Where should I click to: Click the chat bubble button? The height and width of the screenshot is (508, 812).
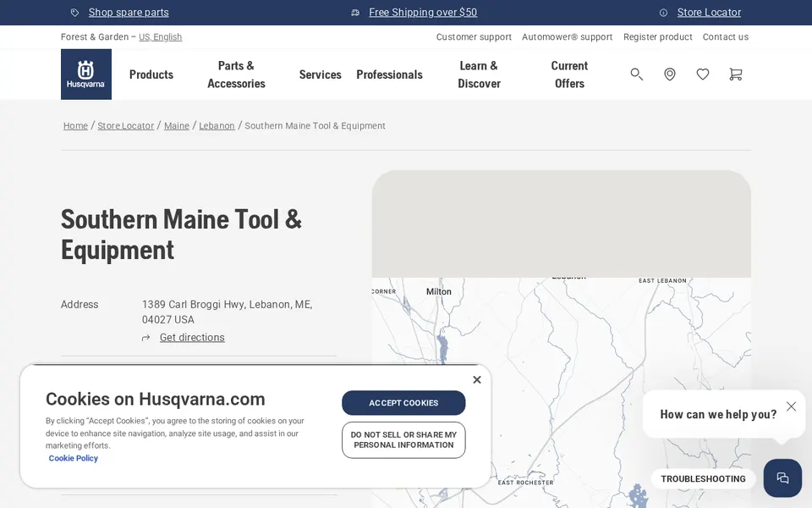782,478
